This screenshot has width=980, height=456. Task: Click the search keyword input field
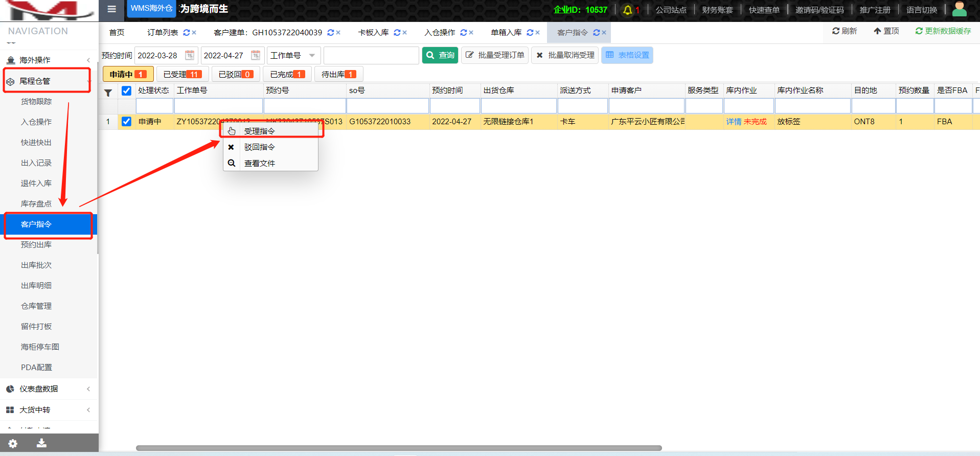(x=371, y=55)
